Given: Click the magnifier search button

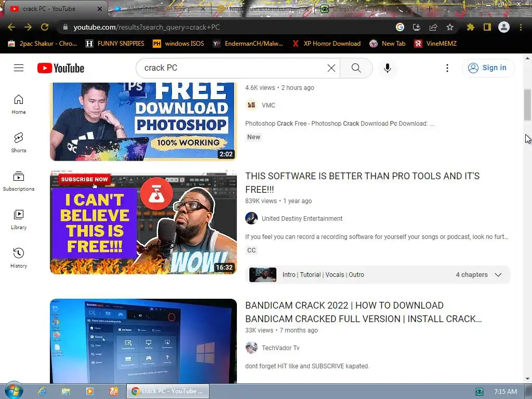Looking at the screenshot, I should tap(356, 68).
